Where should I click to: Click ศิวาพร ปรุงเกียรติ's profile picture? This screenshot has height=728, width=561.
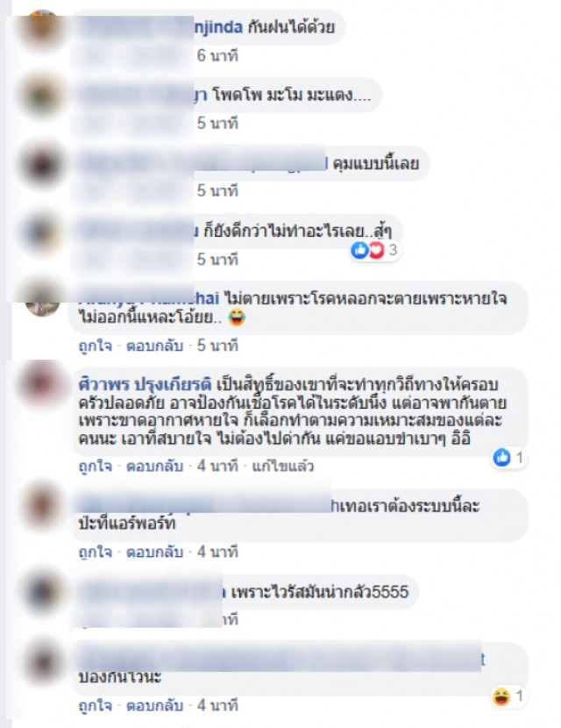(x=42, y=385)
